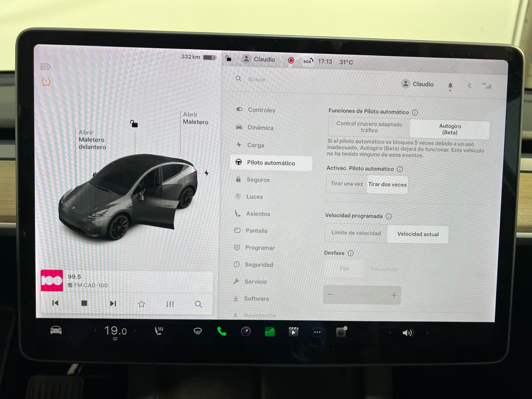This screenshot has width=532, height=399.
Task: Set speed to Límite de velocidad
Action: pos(356,233)
